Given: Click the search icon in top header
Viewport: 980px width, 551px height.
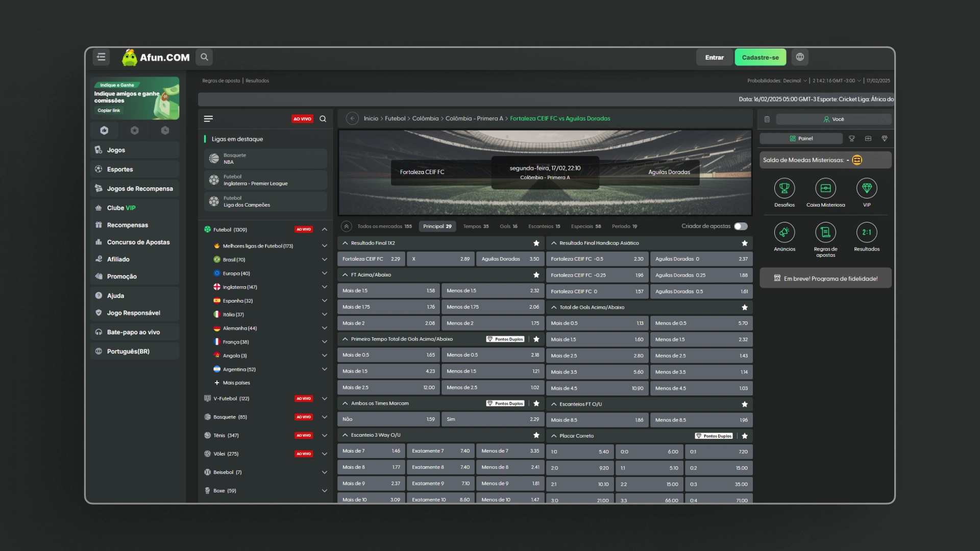Looking at the screenshot, I should [x=204, y=57].
